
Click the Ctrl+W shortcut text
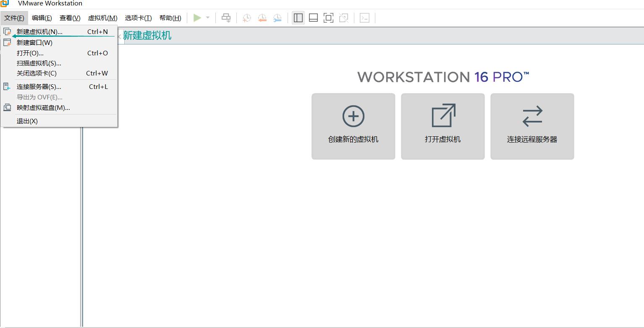[97, 73]
